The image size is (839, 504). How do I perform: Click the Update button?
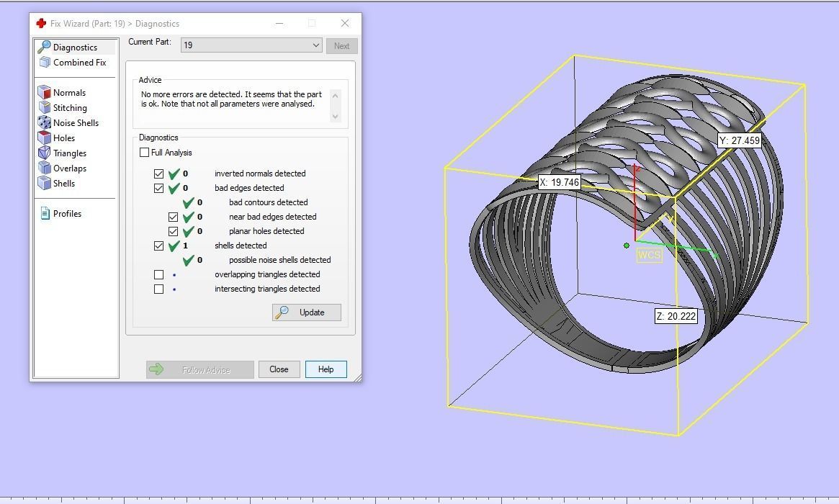click(307, 312)
